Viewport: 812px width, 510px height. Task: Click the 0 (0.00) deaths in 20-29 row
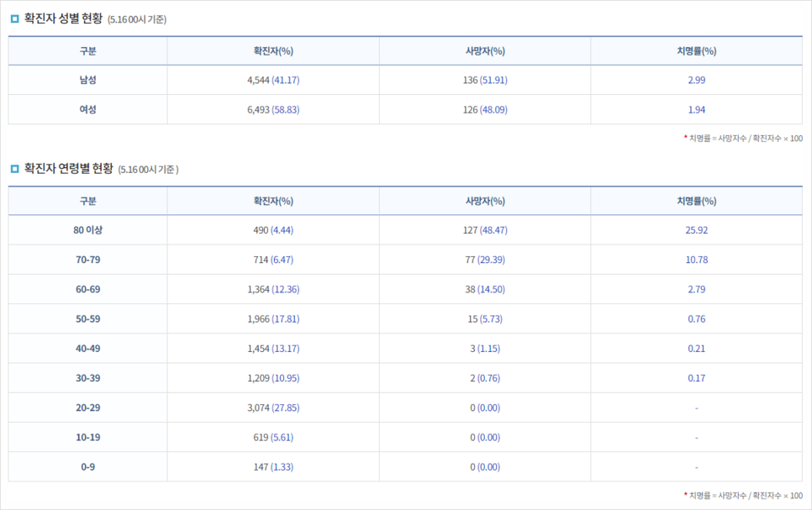(485, 407)
